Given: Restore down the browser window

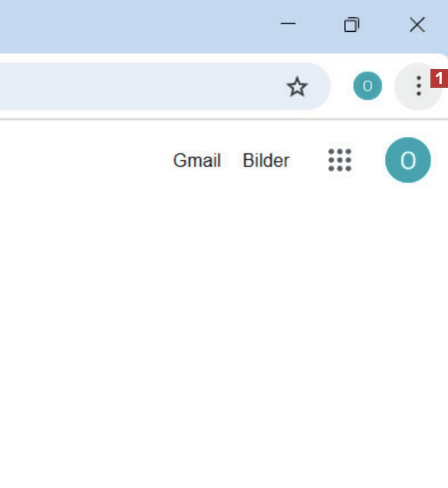Looking at the screenshot, I should (351, 24).
